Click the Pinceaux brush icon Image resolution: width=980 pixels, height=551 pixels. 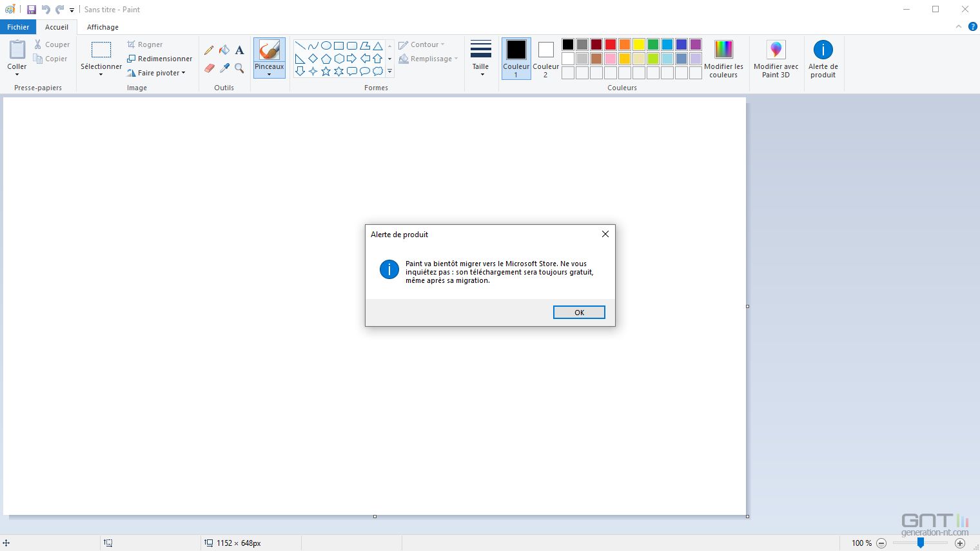pos(269,50)
